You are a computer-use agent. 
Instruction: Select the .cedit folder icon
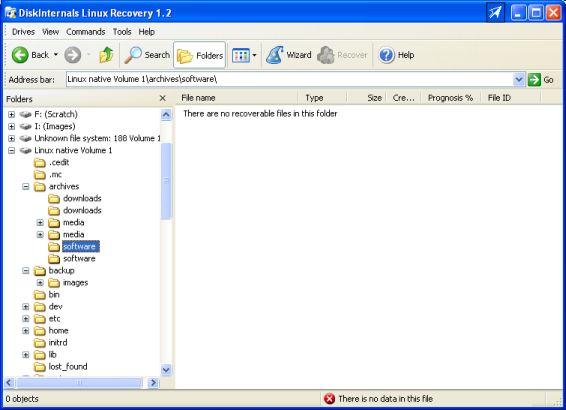coord(40,163)
